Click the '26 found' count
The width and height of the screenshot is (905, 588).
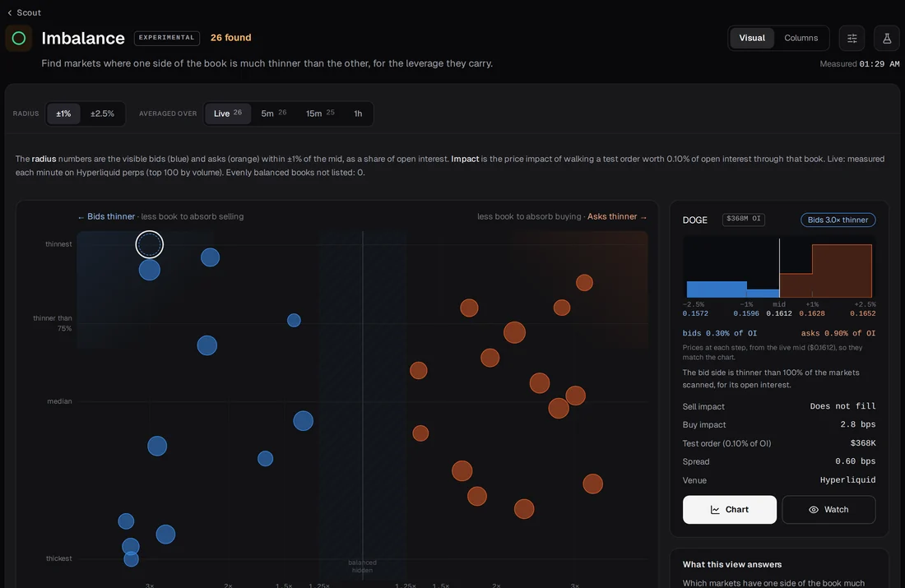pyautogui.click(x=231, y=38)
